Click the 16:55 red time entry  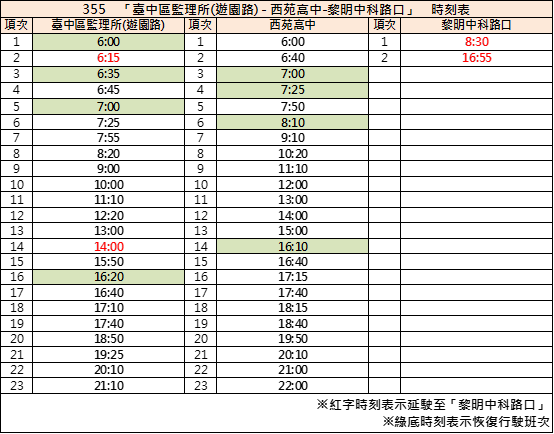point(477,58)
